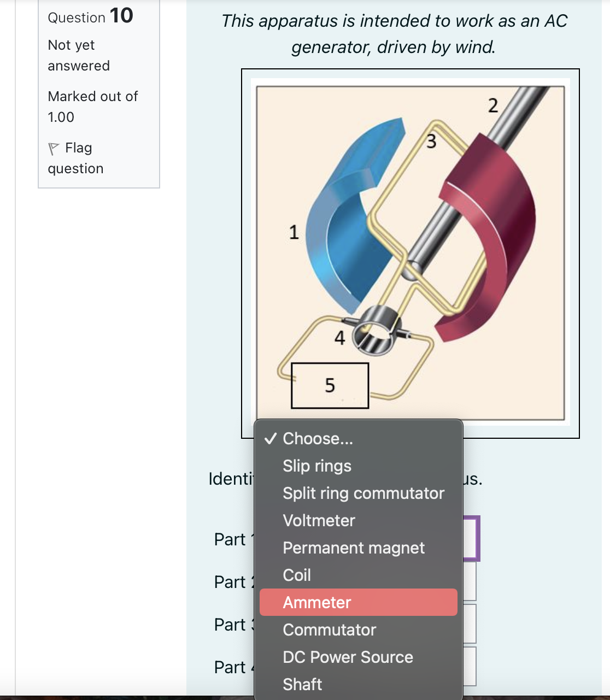Select Shaft at the bottom of the dropdown
610x700 pixels.
tap(302, 684)
